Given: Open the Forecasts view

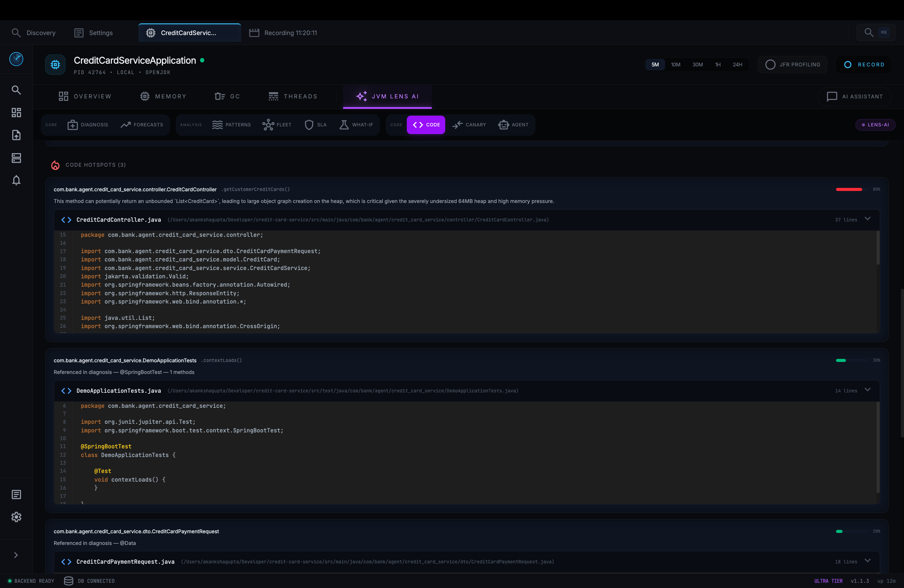Looking at the screenshot, I should [142, 125].
